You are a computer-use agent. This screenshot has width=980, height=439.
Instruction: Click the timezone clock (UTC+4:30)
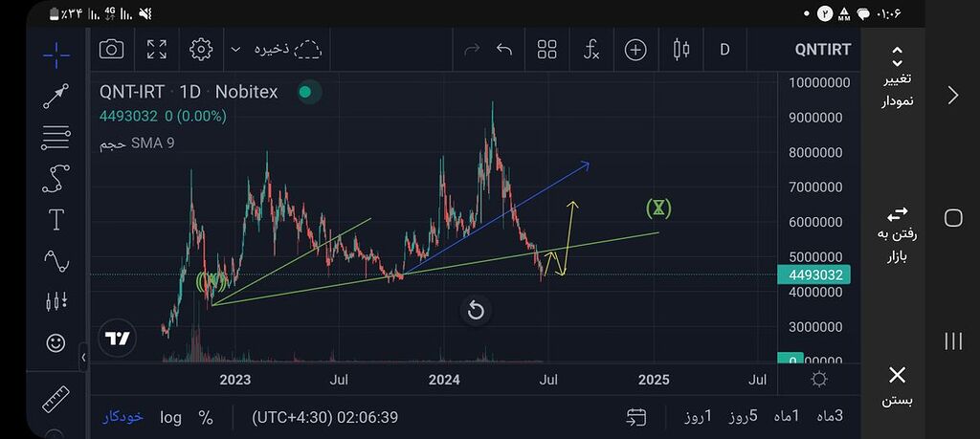point(324,417)
